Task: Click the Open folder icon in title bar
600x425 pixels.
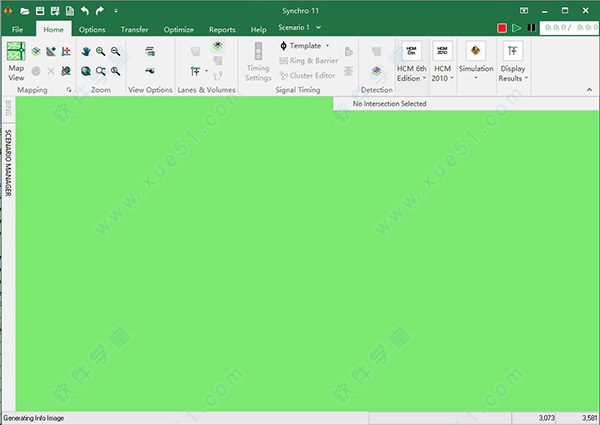Action: click(25, 11)
